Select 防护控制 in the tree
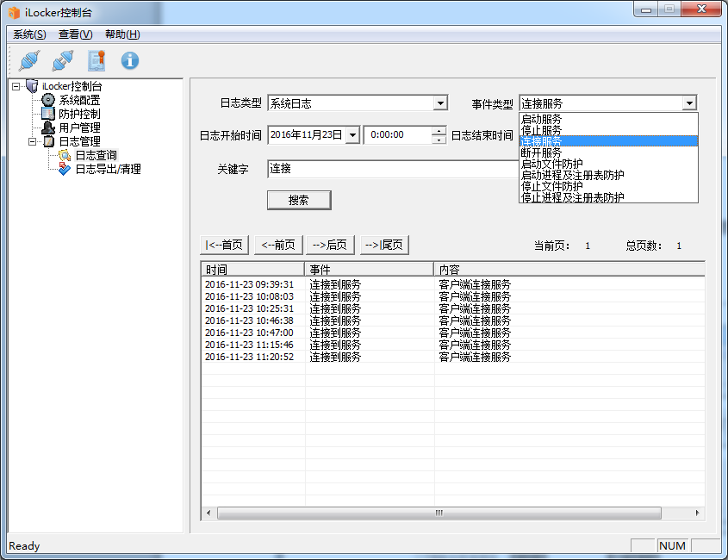728x560 pixels. point(79,114)
